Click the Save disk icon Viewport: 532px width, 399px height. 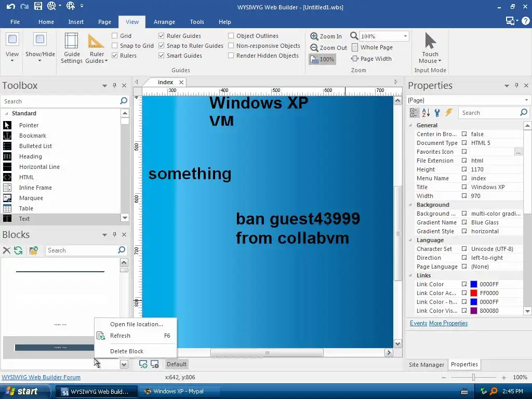click(38, 6)
